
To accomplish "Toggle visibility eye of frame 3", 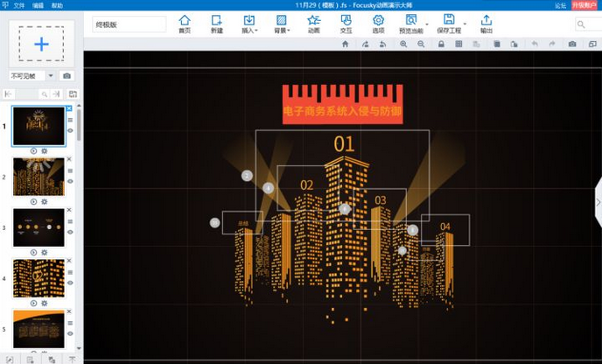I will tap(70, 232).
